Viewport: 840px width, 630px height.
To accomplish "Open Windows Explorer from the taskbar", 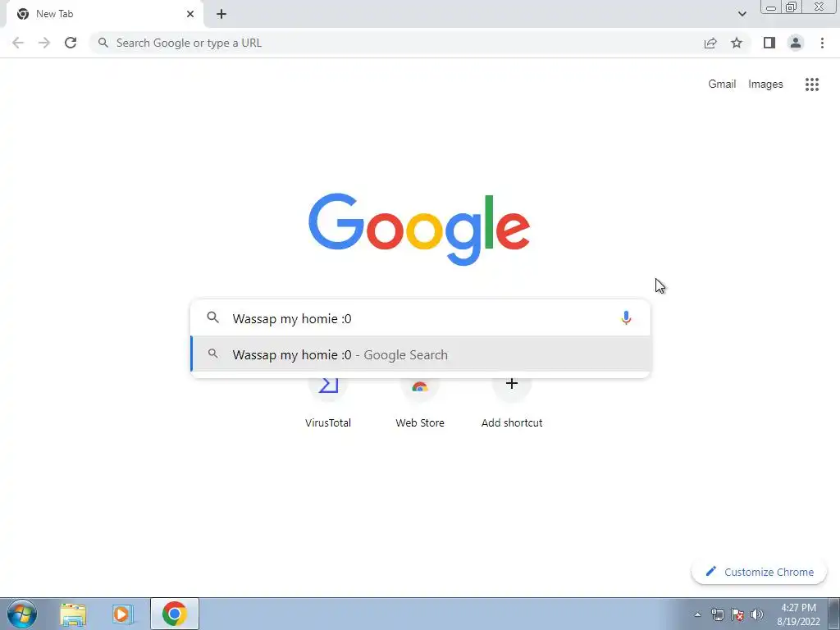I will point(73,614).
